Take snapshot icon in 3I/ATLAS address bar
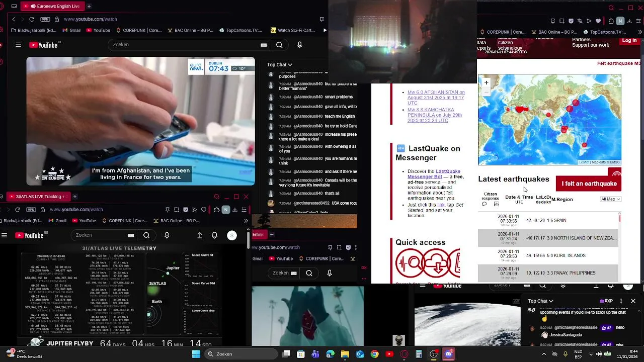Screen dimensions: 644x362 176,210
